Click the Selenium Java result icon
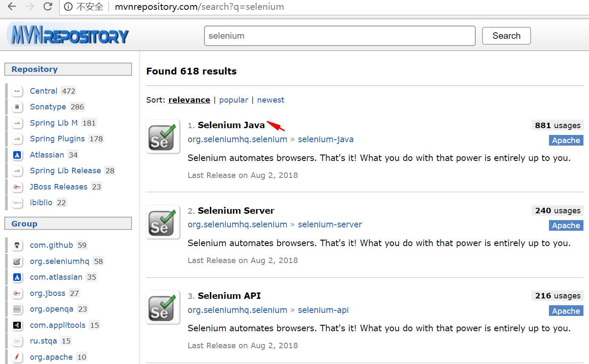 point(163,137)
